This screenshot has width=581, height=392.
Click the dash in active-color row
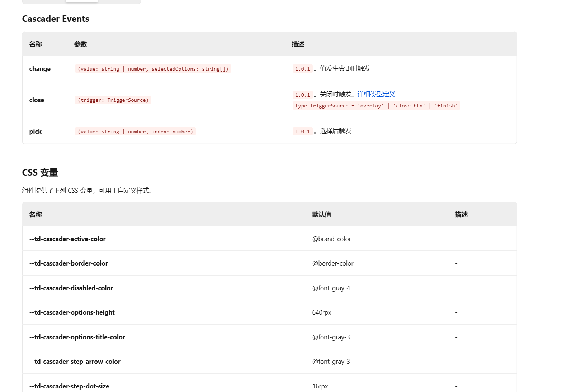tap(456, 239)
